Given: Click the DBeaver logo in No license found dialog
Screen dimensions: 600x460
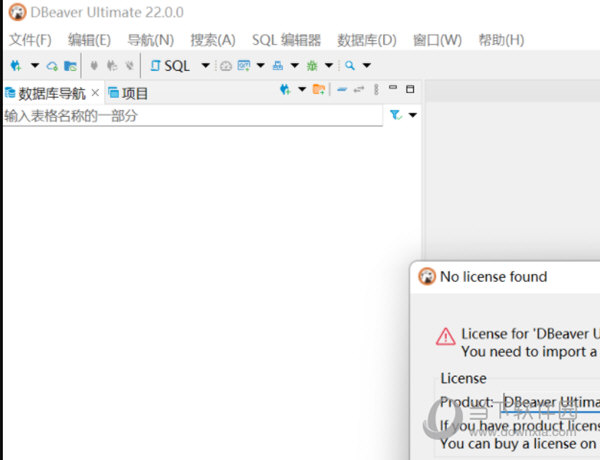Looking at the screenshot, I should pos(427,276).
